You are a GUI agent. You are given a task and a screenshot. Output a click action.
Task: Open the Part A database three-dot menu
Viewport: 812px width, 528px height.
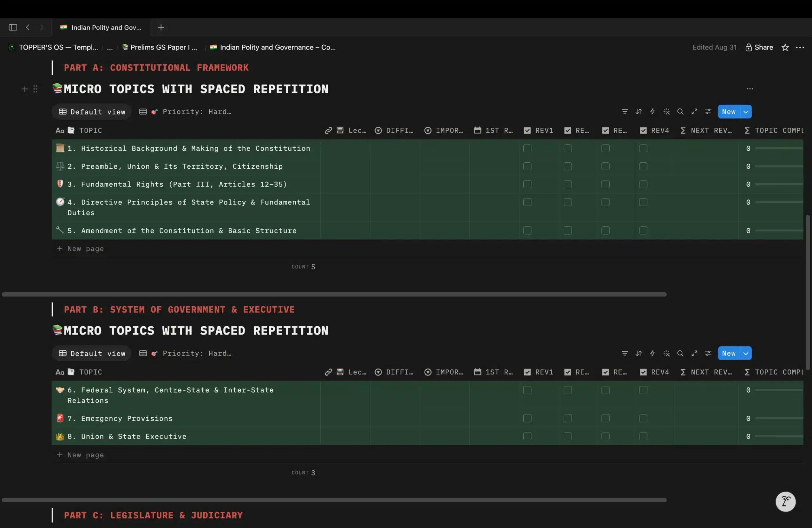(x=749, y=89)
